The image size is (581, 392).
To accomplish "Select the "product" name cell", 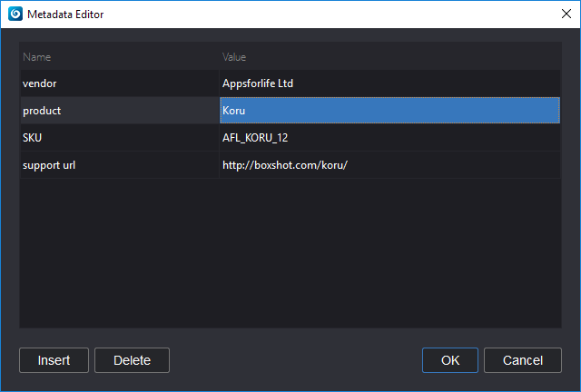I will [x=120, y=111].
